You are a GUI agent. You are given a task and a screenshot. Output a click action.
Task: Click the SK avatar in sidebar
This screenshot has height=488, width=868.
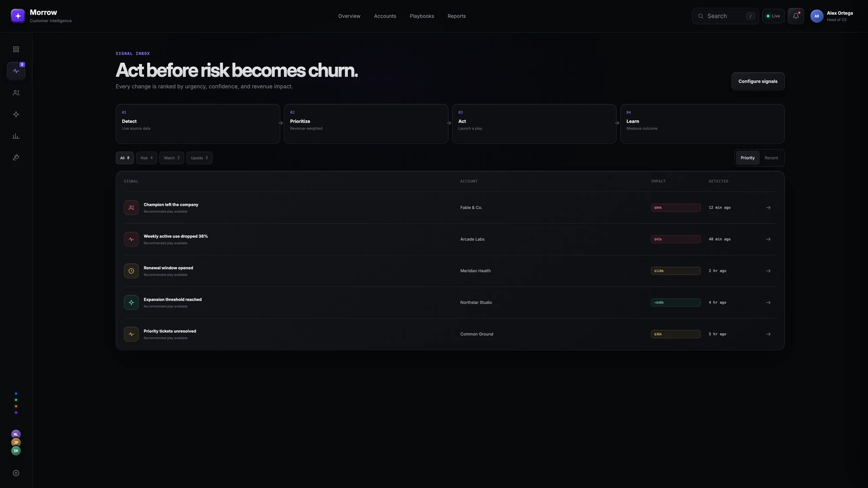(16, 451)
